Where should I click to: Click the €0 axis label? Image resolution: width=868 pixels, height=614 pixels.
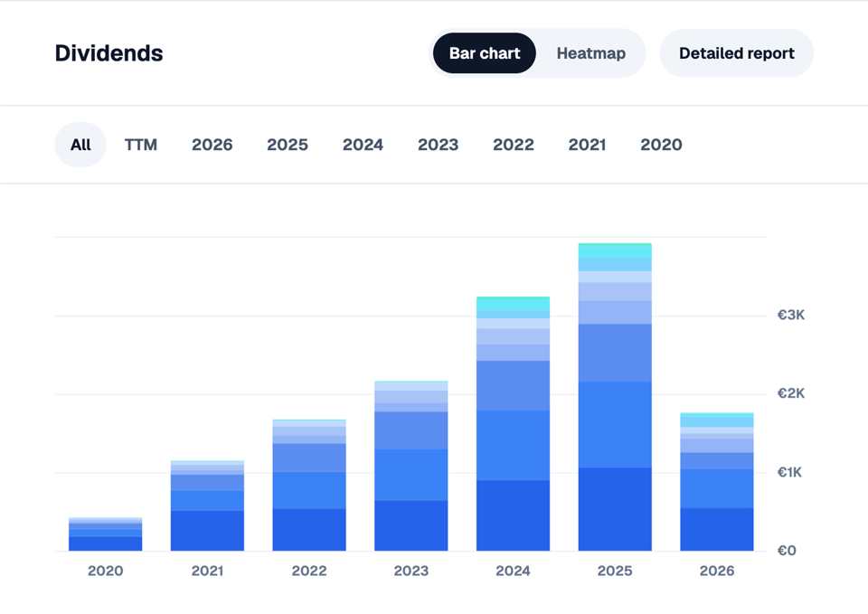[x=787, y=551]
